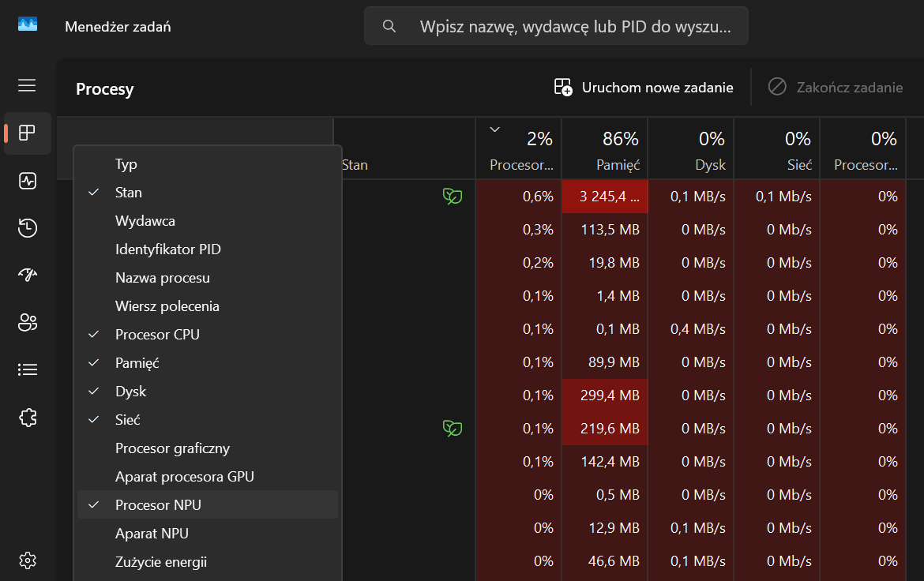Click Uruchom nowe zadanie button
924x581 pixels.
click(644, 87)
